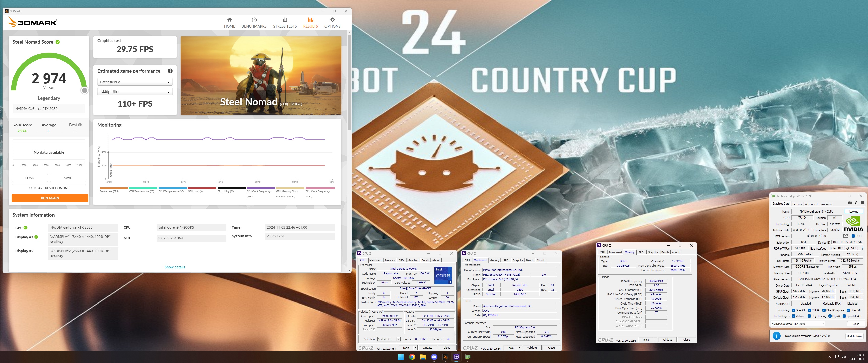Screen dimensions: 868x363
Task: Toggle the OpenCL checkbox
Action: coord(794,310)
